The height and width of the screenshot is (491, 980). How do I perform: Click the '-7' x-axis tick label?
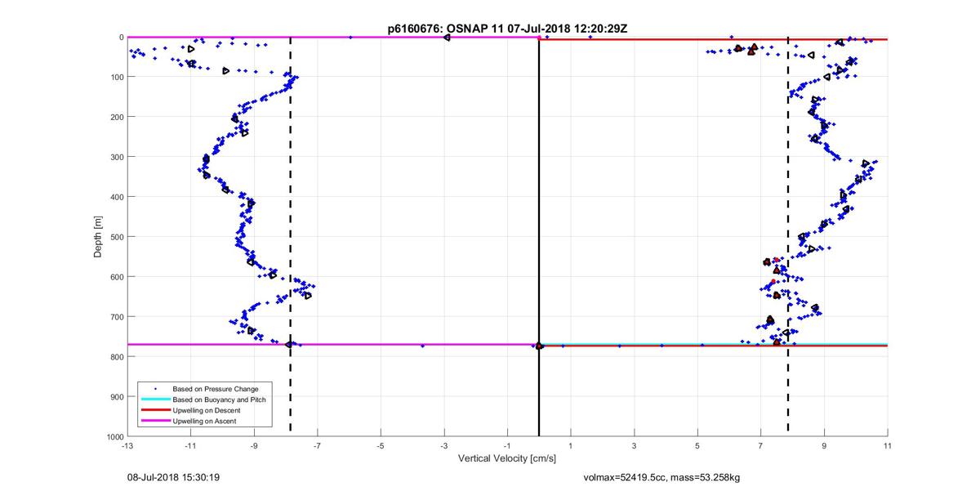tap(317, 446)
